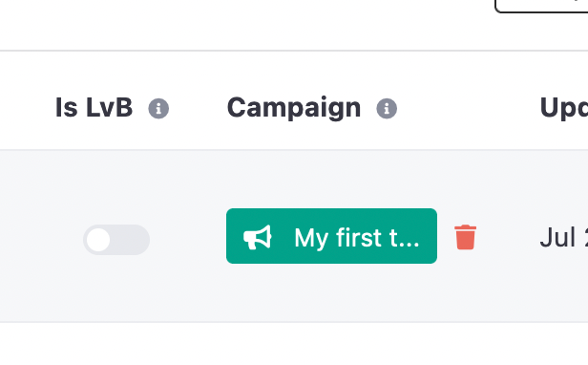Click blank white area below the table
Viewport: 588px width, 365px height.
[x=294, y=344]
